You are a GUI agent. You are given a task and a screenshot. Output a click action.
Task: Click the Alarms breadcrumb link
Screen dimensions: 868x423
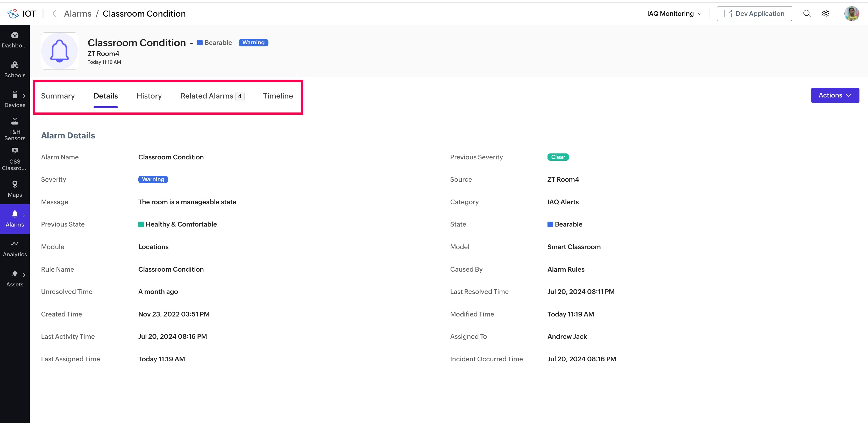click(x=77, y=13)
